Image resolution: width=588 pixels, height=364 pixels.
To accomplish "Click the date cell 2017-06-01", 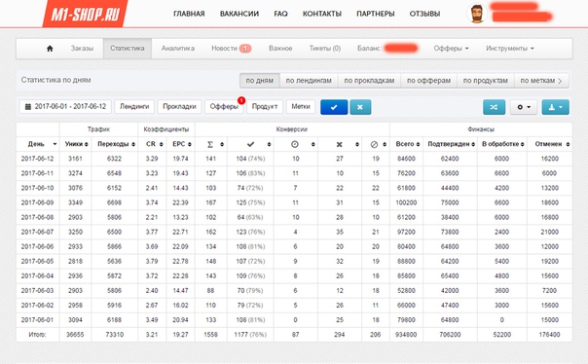I will [38, 320].
